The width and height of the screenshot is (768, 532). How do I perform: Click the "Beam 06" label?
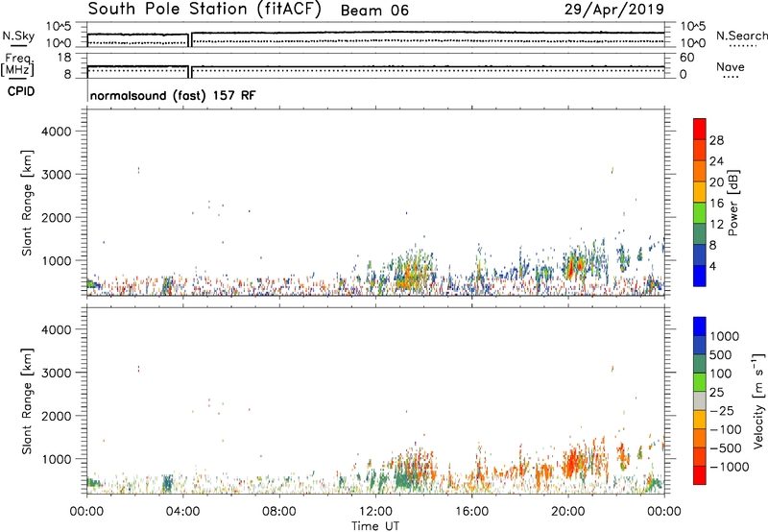pos(374,11)
